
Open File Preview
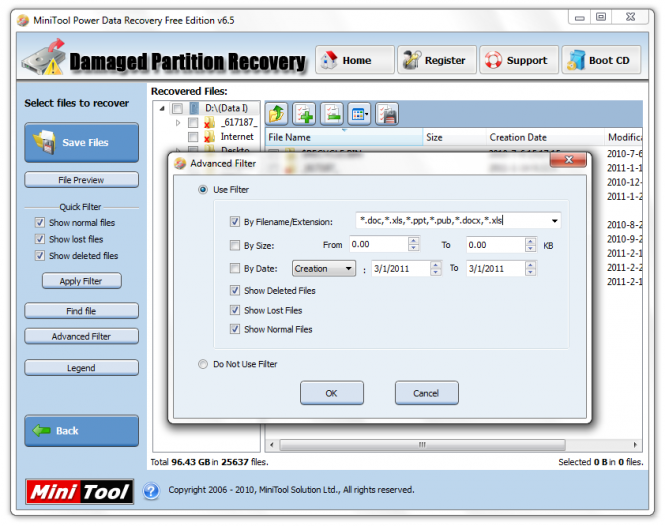(81, 180)
